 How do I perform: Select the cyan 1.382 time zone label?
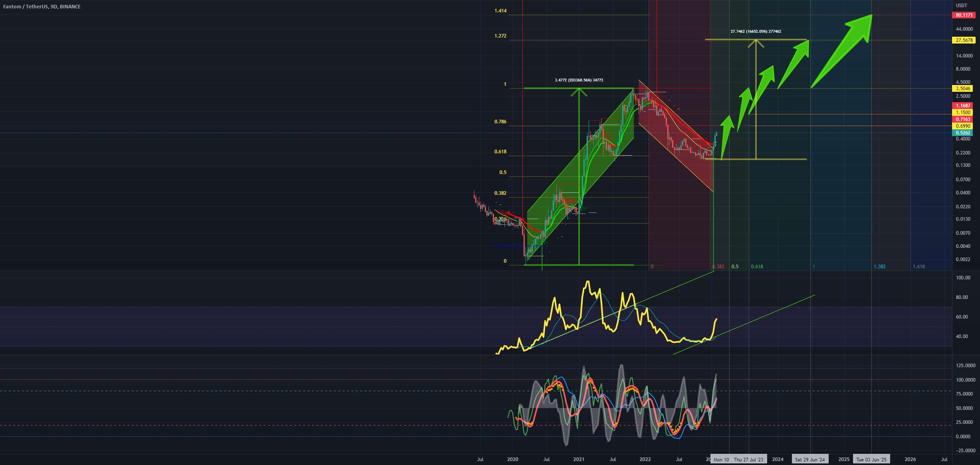[879, 267]
